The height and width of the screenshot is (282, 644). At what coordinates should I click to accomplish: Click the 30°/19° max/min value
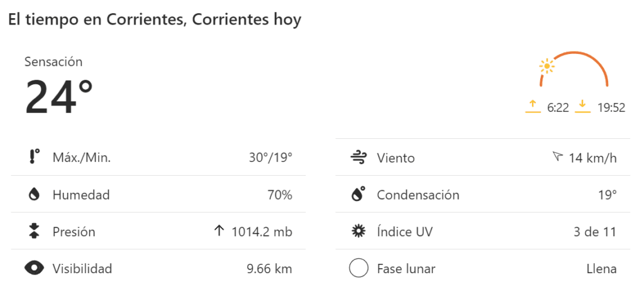pos(270,158)
